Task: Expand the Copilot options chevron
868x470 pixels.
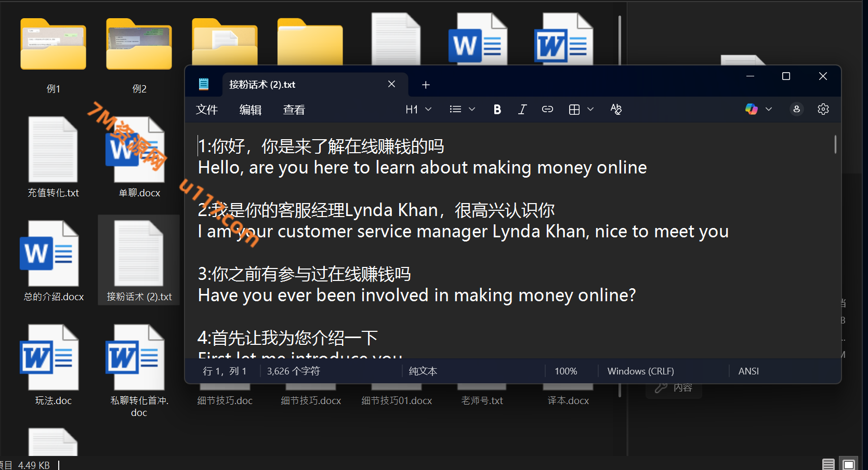Action: (x=769, y=109)
